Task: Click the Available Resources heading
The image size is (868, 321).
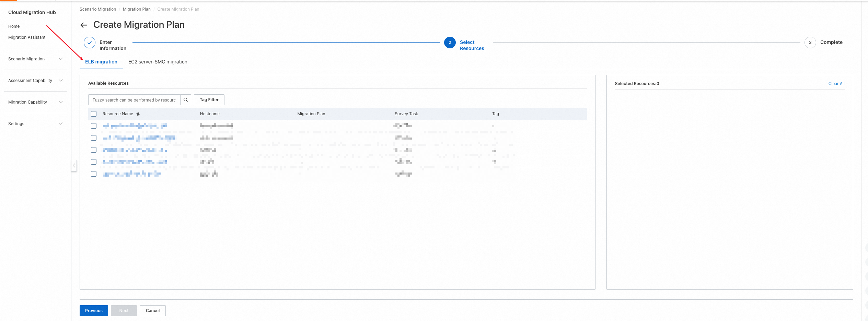Action: pos(108,83)
